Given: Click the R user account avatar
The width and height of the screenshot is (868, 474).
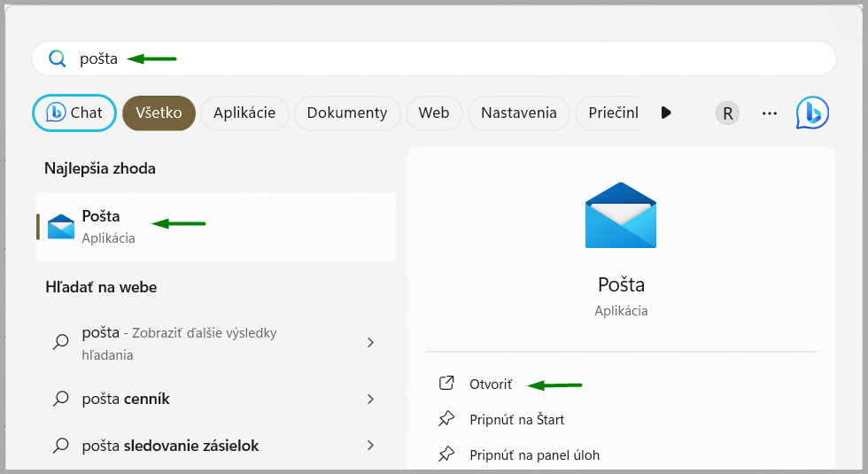Looking at the screenshot, I should click(727, 113).
